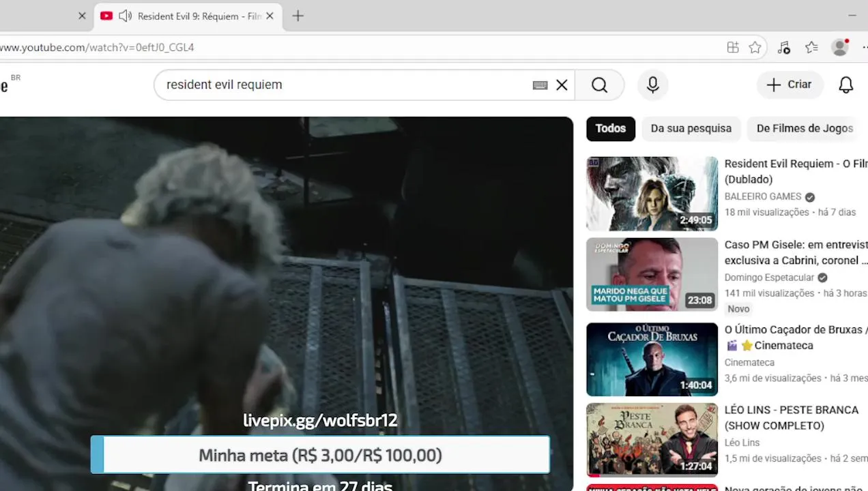Clear the search text with X

pyautogui.click(x=562, y=85)
